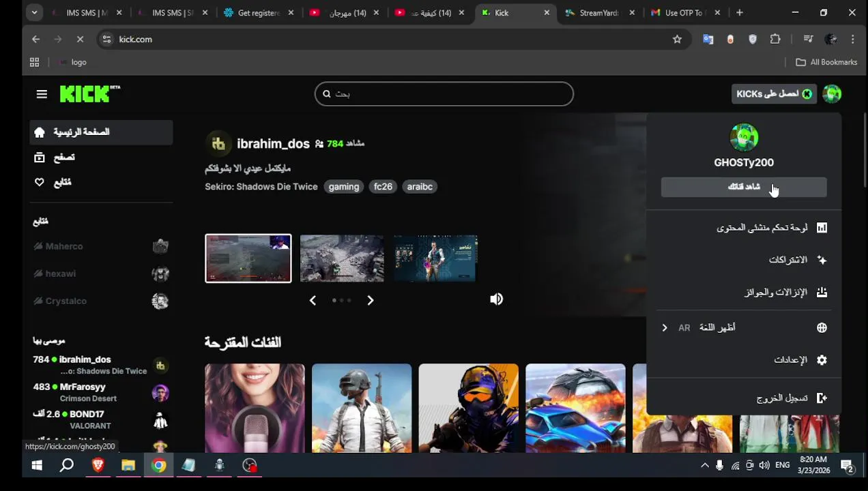The height and width of the screenshot is (491, 868).
Task: Open followed channel Crystalco
Action: coord(101,301)
